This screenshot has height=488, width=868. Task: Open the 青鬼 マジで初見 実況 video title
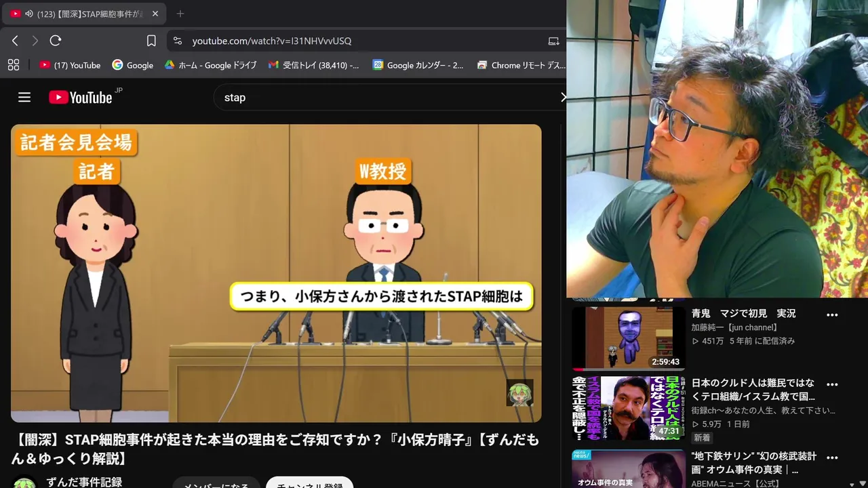pyautogui.click(x=743, y=314)
